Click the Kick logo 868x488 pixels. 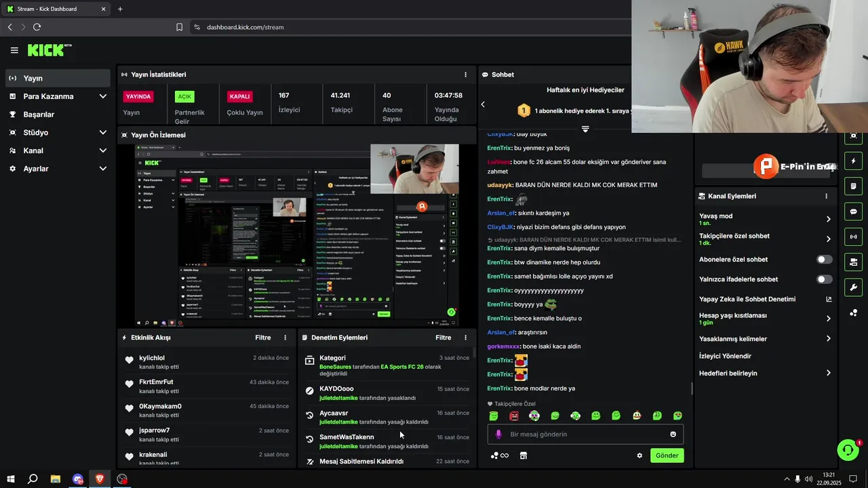point(49,50)
